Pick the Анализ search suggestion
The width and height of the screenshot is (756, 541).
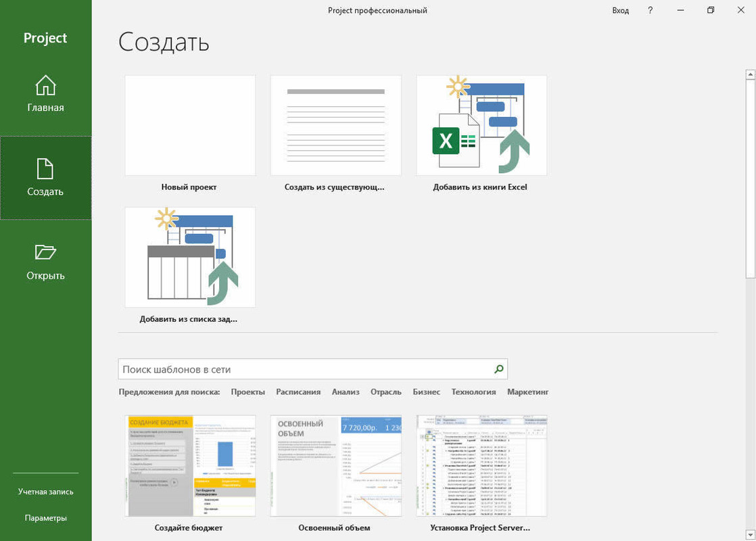click(346, 392)
